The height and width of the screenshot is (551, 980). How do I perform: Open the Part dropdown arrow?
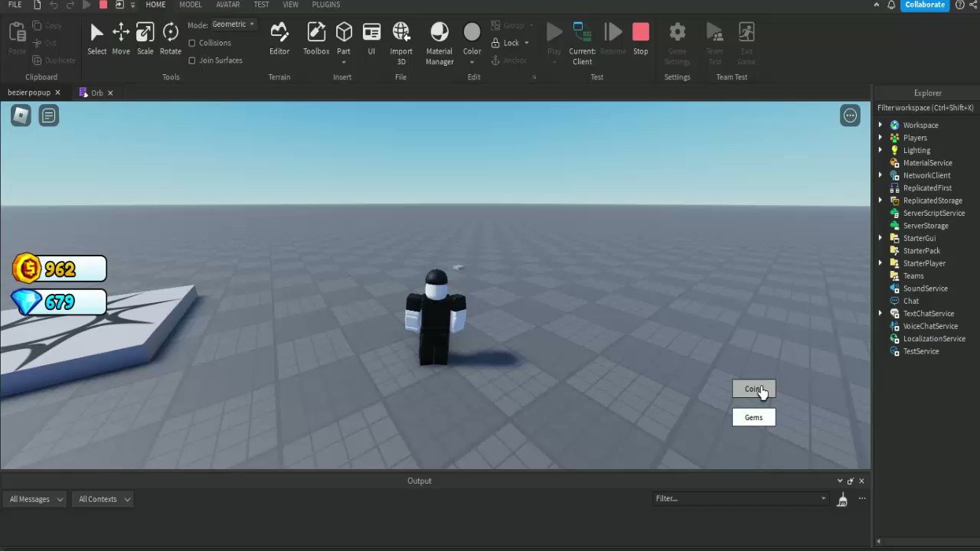coord(344,63)
